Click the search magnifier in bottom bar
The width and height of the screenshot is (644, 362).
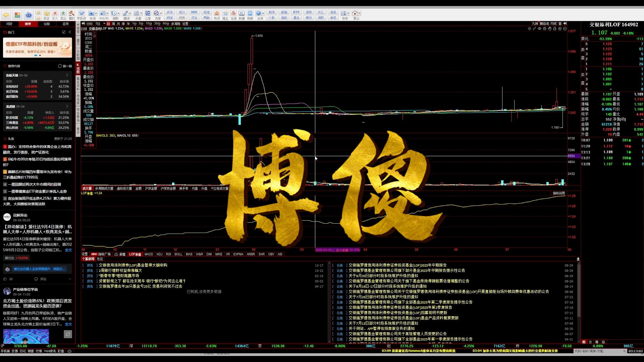point(625,351)
